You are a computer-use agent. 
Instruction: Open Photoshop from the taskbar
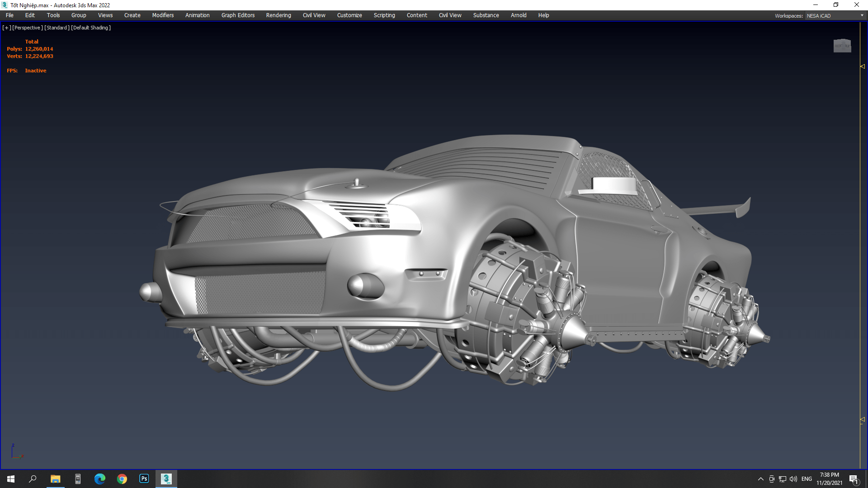pos(144,479)
